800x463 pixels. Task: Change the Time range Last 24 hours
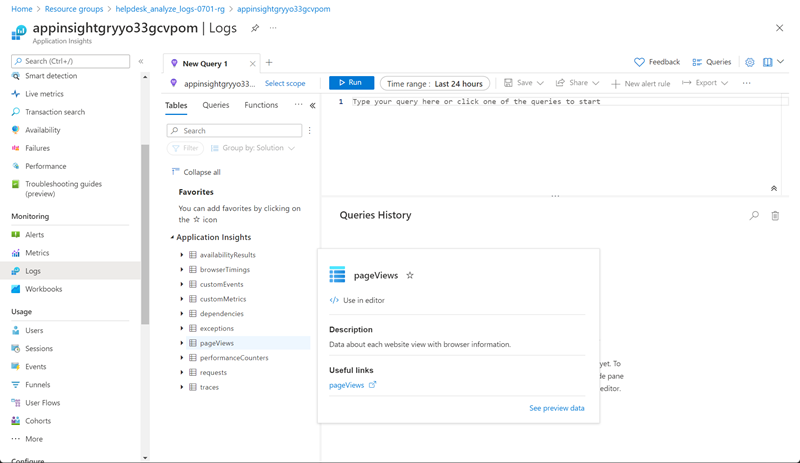point(435,84)
